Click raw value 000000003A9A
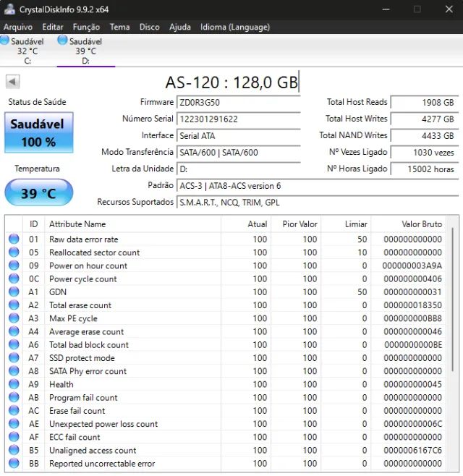This screenshot has width=463, height=476. [412, 265]
